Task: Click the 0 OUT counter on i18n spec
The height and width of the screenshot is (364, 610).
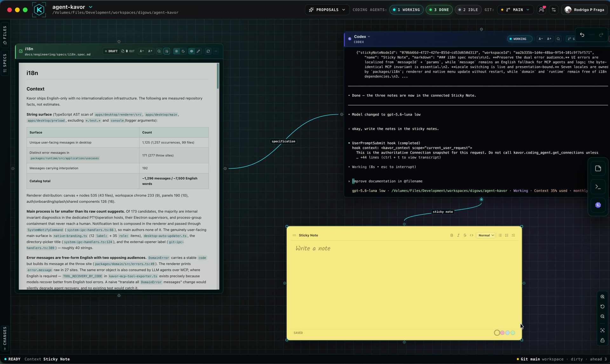Action: [x=128, y=51]
